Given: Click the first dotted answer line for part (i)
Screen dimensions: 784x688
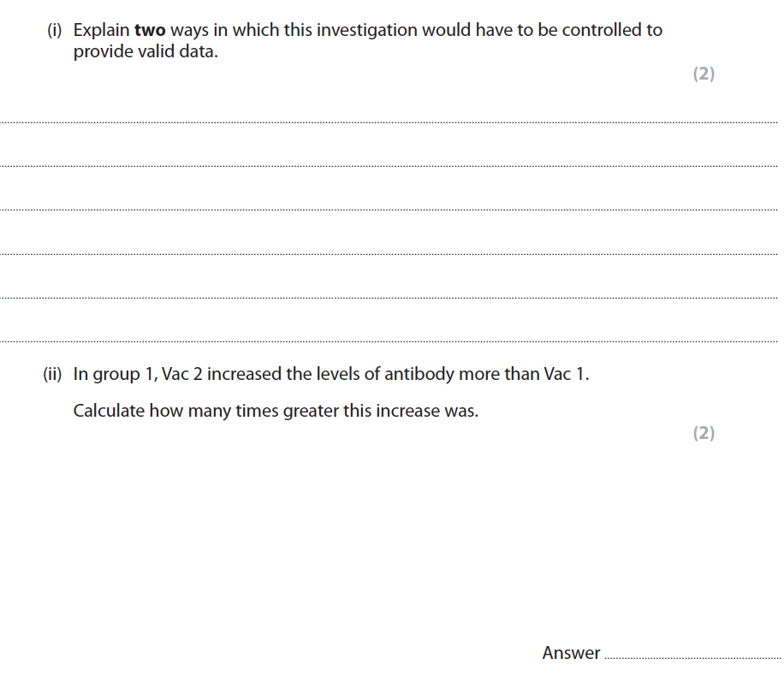Looking at the screenshot, I should pyautogui.click(x=389, y=122).
